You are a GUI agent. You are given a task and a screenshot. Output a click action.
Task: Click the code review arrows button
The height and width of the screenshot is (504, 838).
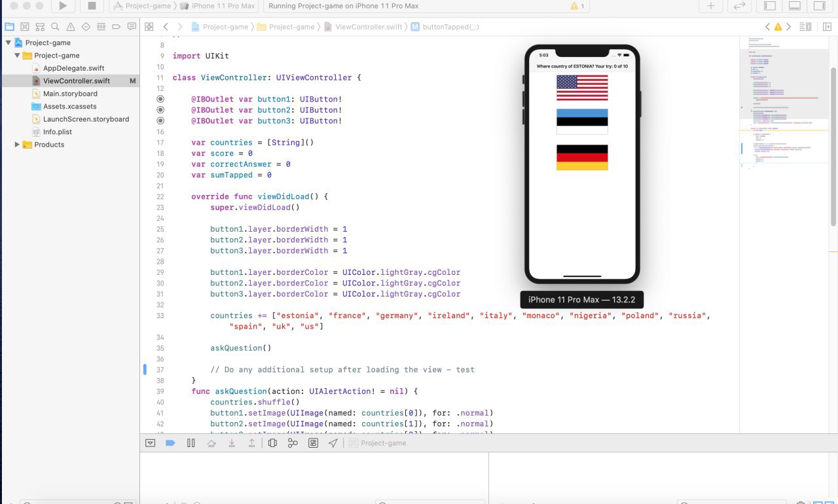740,6
